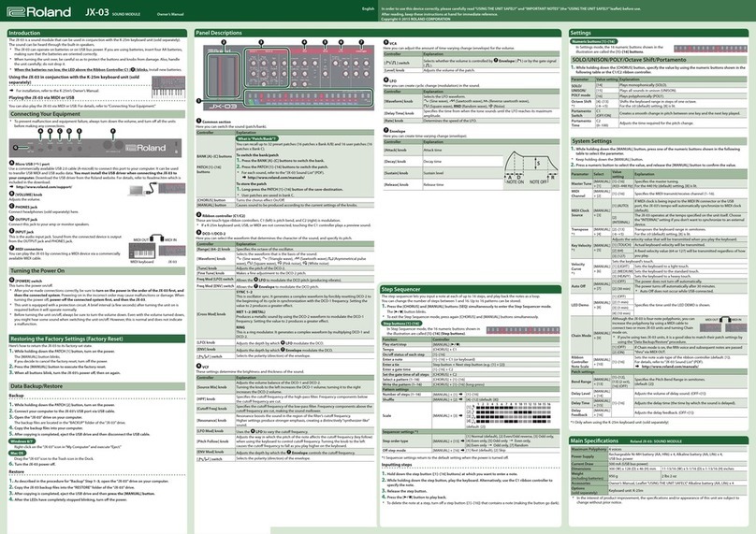
Task: Open the http://www.roland.com/support/ link
Action: click(x=43, y=187)
